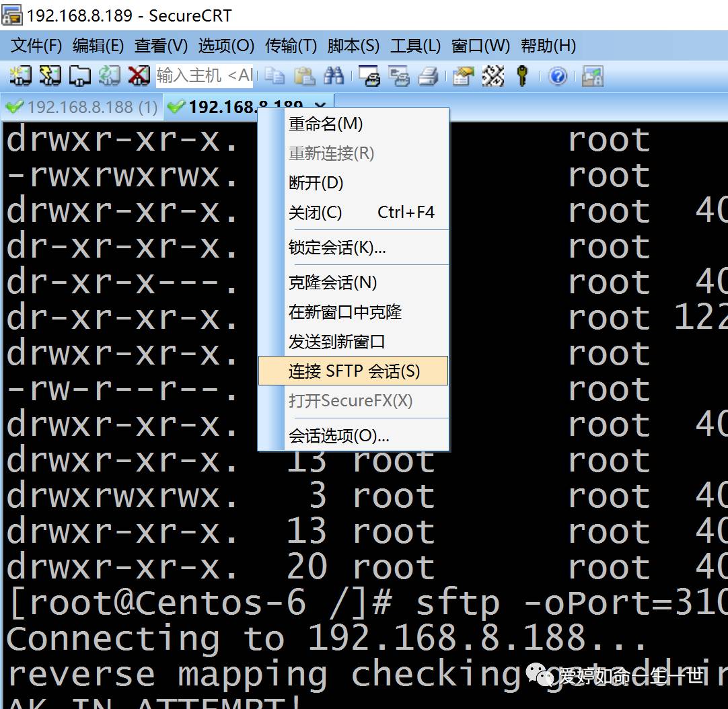Viewport: 728px width, 709px height.
Task: Open the 文件(F) menu
Action: (36, 46)
